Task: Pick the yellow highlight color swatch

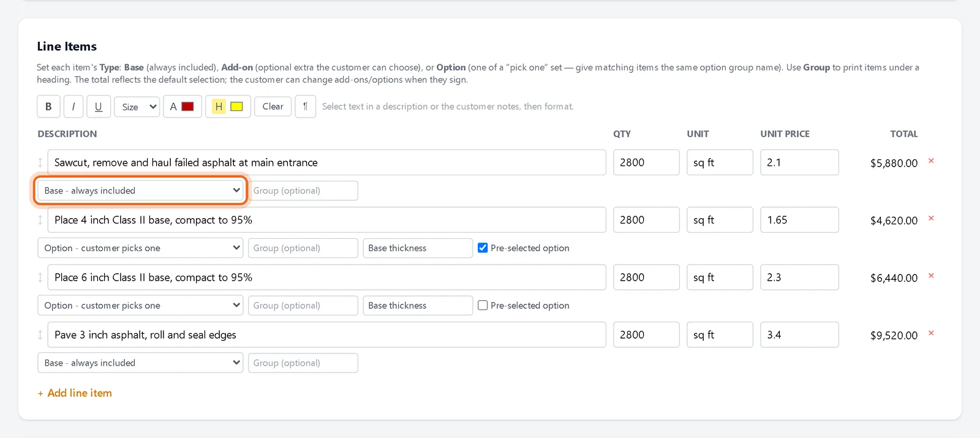Action: click(236, 107)
